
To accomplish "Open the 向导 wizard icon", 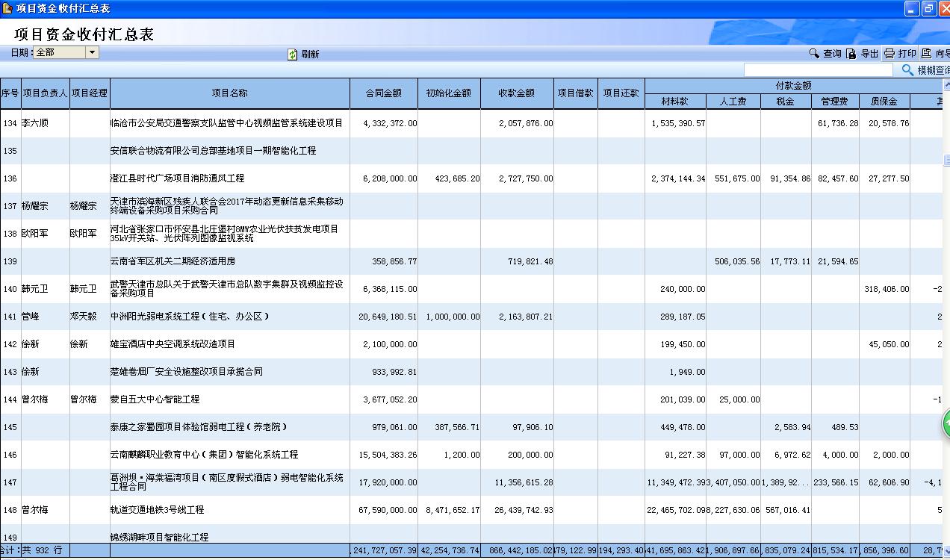I will coord(927,54).
